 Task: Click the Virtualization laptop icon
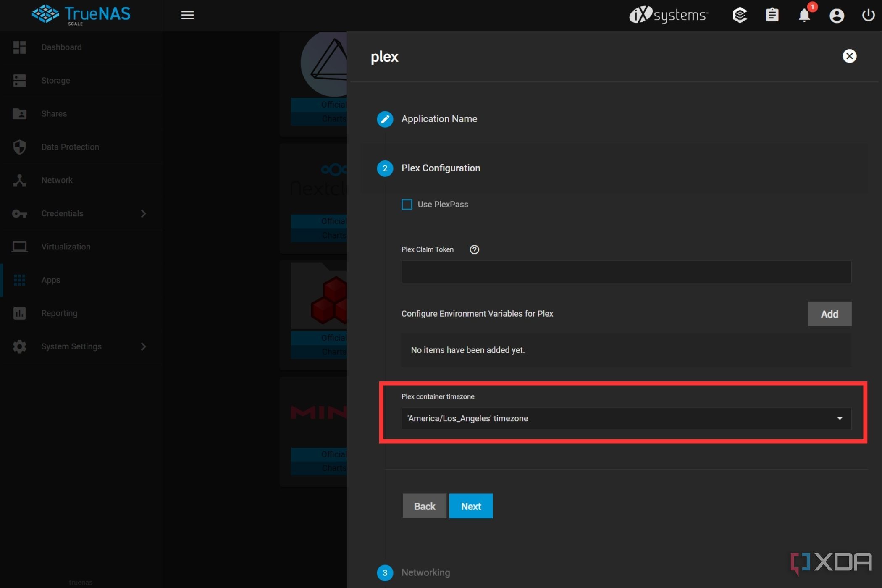click(x=19, y=247)
